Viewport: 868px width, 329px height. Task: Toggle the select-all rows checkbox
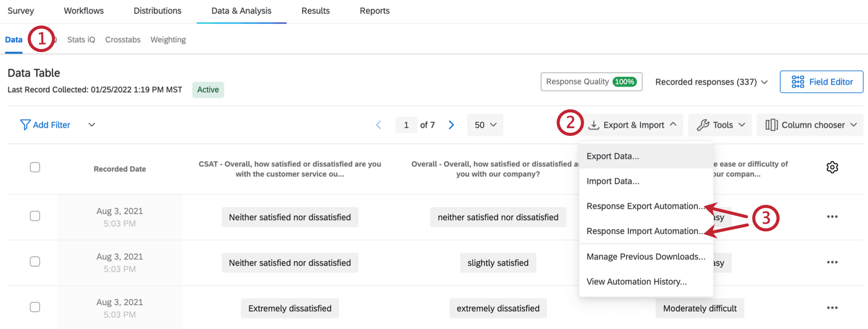click(x=35, y=167)
